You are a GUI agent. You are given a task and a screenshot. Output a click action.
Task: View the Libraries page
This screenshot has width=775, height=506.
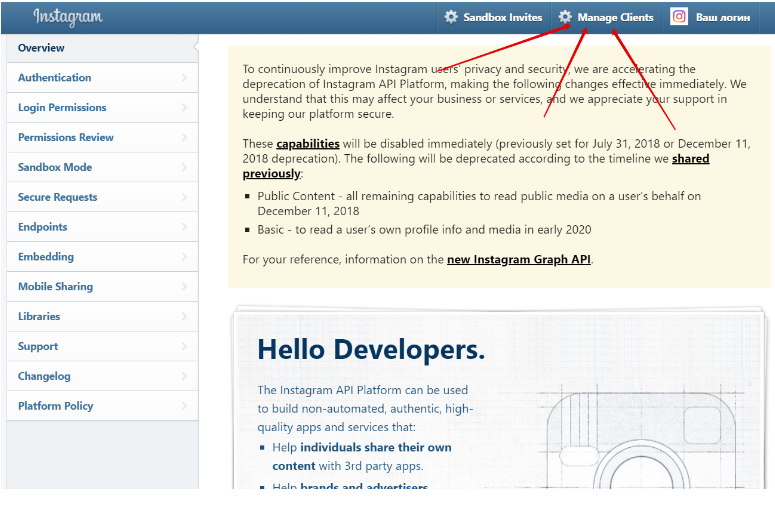(x=103, y=316)
